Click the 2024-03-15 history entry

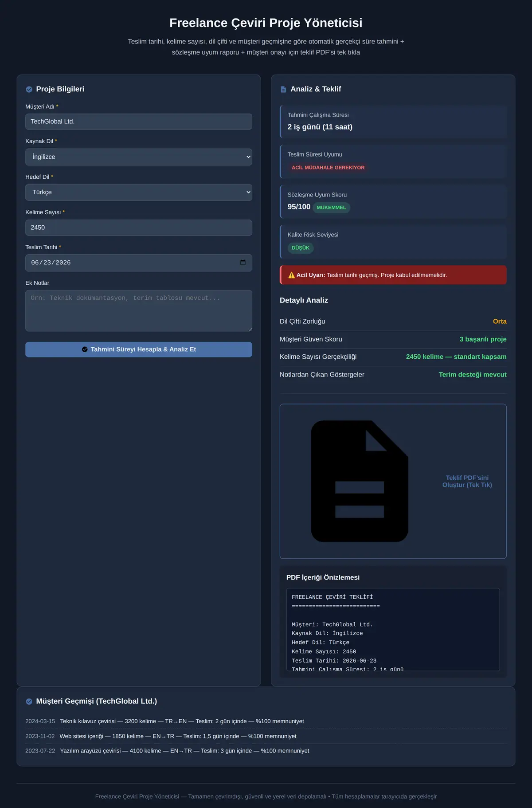tap(266, 722)
